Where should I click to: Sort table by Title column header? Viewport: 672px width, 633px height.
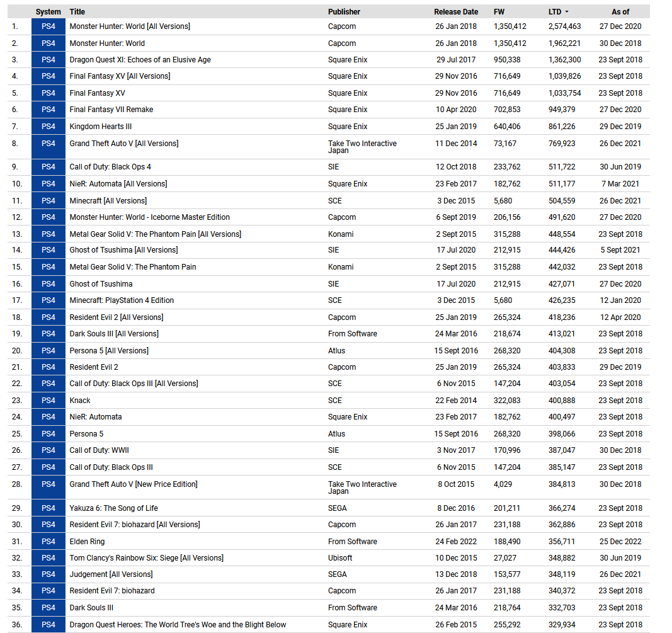click(77, 12)
